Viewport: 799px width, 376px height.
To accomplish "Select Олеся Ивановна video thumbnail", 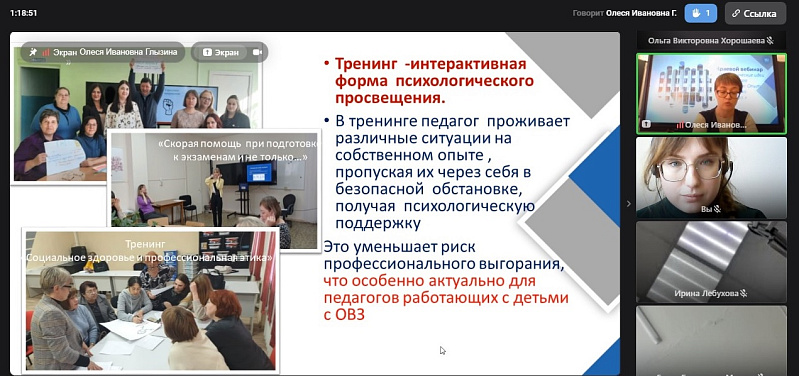I will tap(711, 94).
